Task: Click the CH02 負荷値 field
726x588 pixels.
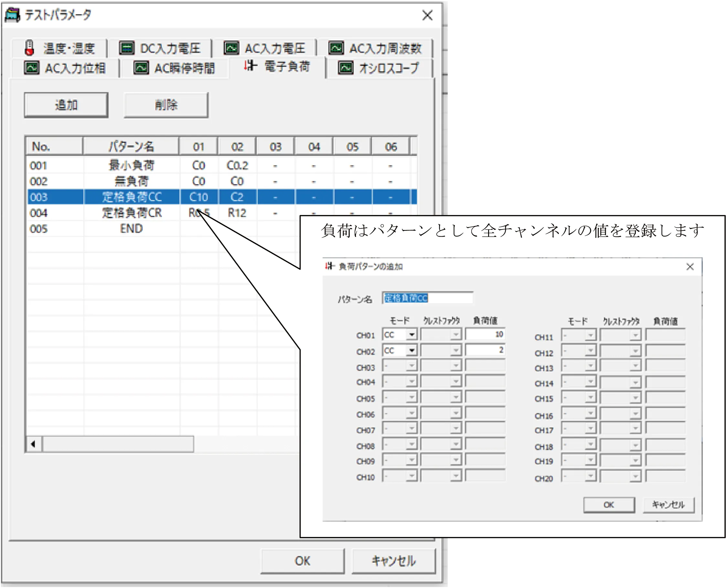Action: pyautogui.click(x=485, y=350)
